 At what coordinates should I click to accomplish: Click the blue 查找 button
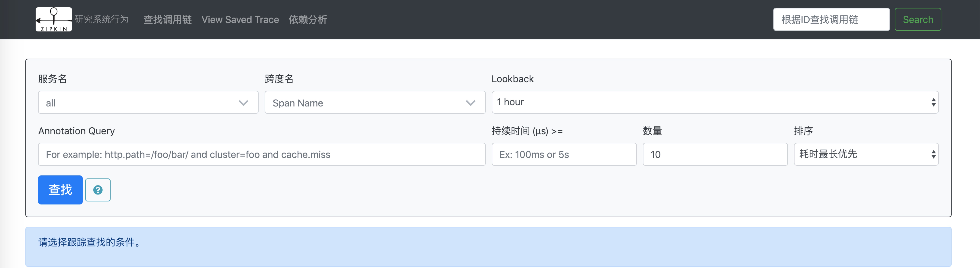point(60,190)
